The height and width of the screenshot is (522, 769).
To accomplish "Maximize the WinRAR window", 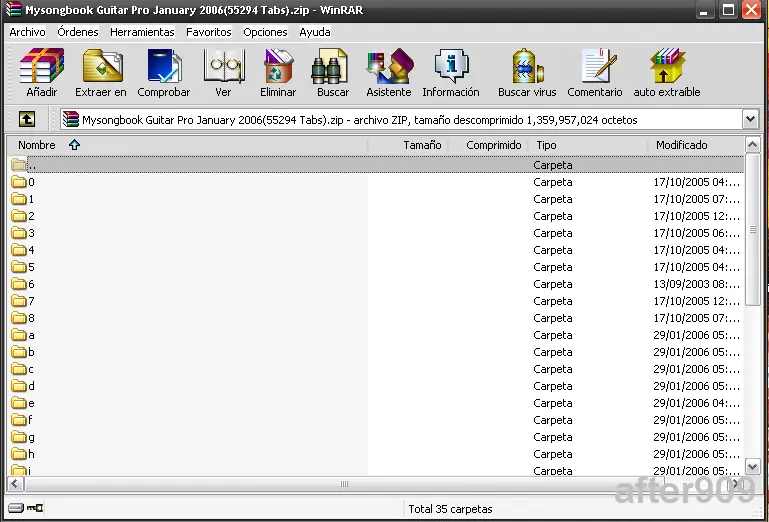I will point(728,9).
